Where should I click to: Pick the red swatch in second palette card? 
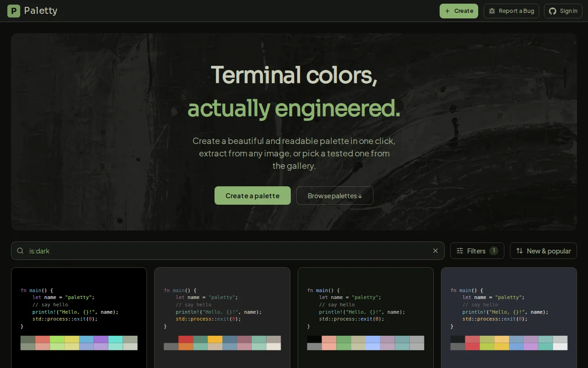point(186,339)
